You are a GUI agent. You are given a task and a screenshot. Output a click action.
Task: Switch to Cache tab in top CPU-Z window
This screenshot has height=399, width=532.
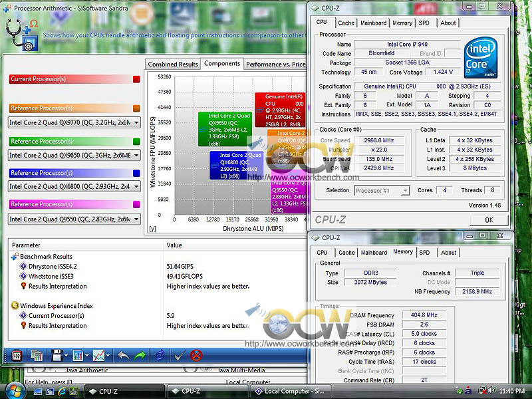pos(346,23)
